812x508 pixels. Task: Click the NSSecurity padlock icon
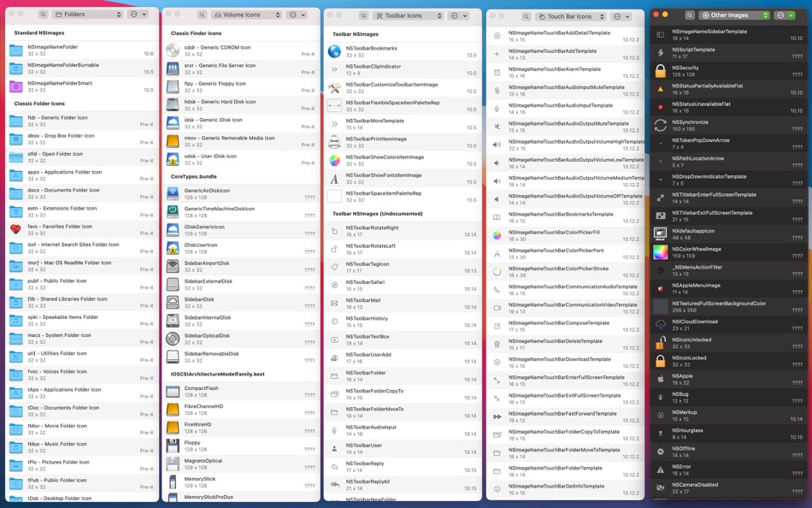pos(660,71)
